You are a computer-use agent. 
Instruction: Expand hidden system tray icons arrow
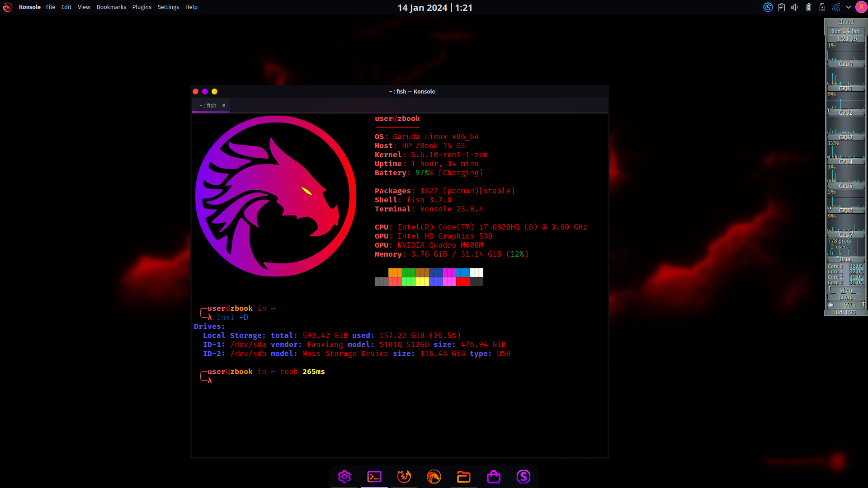coord(849,7)
